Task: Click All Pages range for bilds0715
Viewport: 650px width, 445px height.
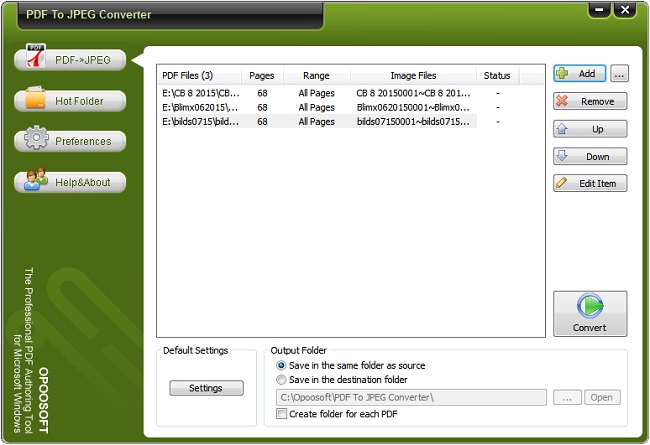Action: tap(316, 122)
